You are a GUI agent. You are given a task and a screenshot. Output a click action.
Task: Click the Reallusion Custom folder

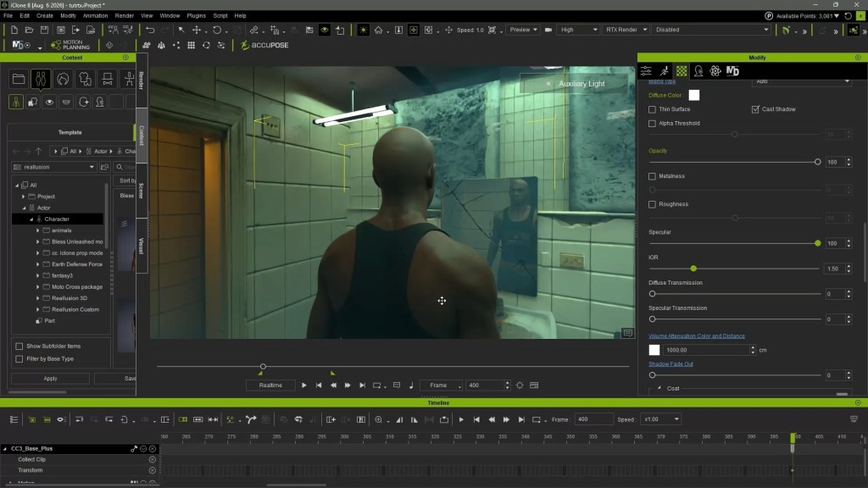(x=75, y=310)
